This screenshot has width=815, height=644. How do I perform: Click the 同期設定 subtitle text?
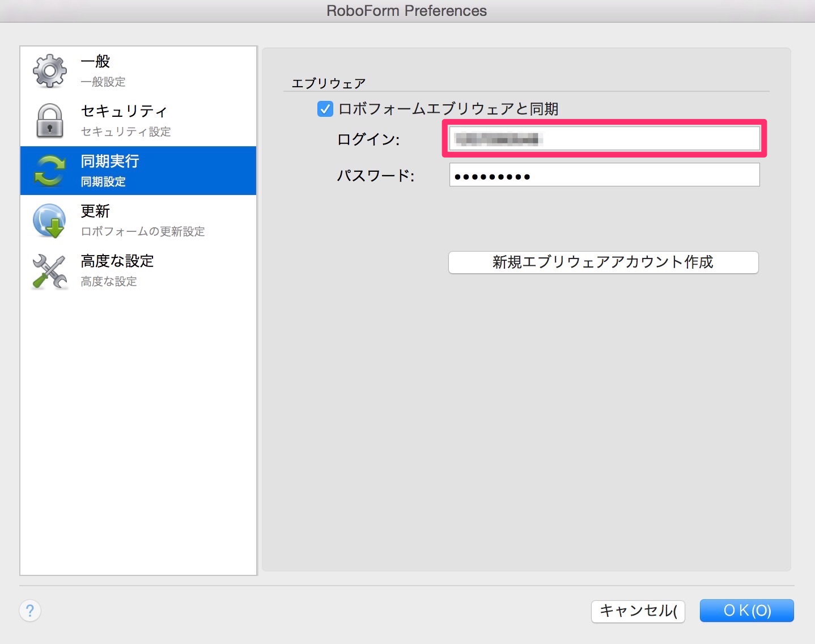point(103,182)
